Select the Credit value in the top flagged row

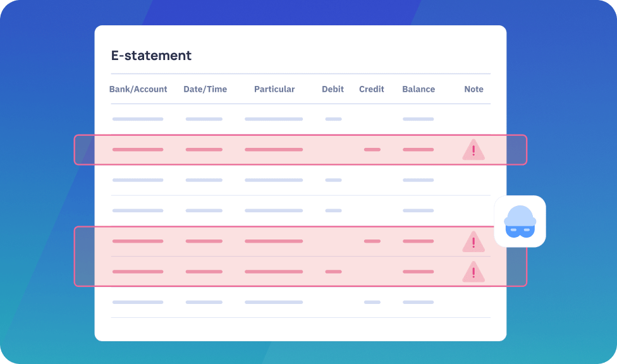(x=372, y=150)
